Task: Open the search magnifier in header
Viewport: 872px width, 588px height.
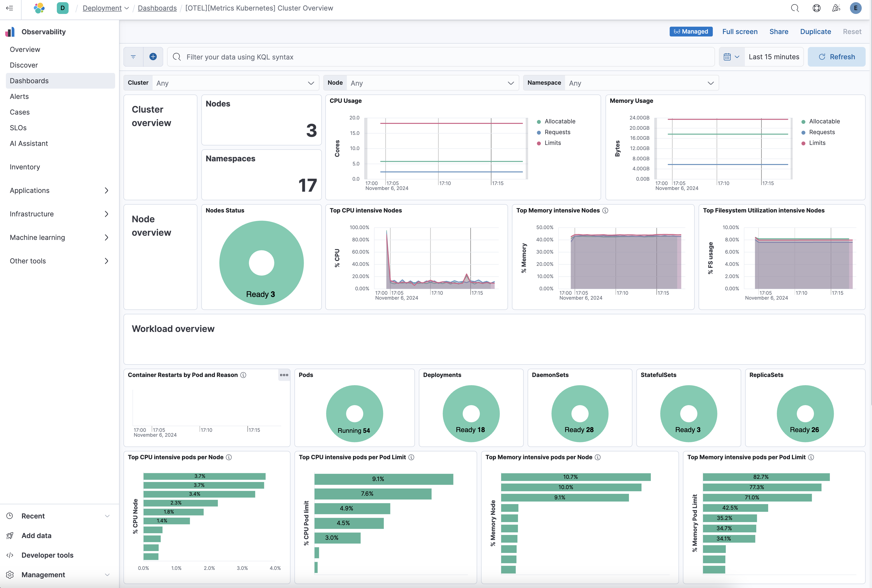Action: pos(795,8)
